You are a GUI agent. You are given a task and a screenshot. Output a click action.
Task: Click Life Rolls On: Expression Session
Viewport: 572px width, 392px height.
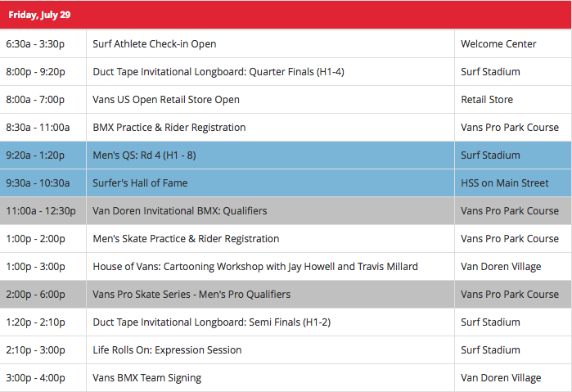click(167, 350)
